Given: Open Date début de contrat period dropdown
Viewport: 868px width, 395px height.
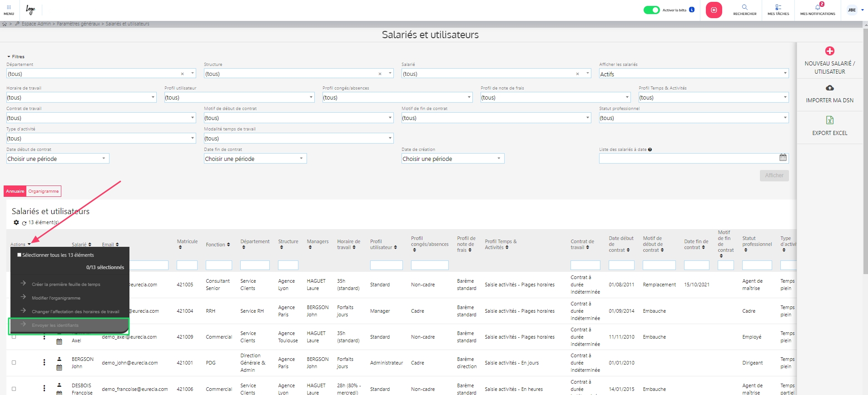Looking at the screenshot, I should pyautogui.click(x=58, y=159).
